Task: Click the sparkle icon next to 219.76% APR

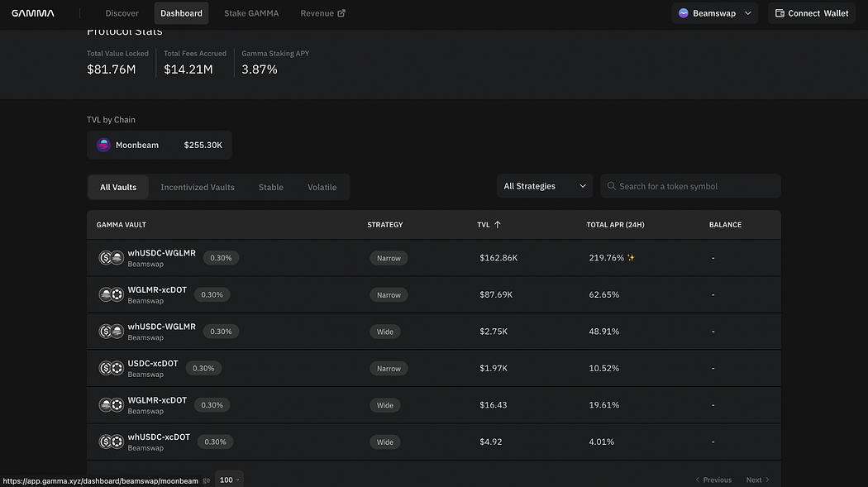Action: 631,258
